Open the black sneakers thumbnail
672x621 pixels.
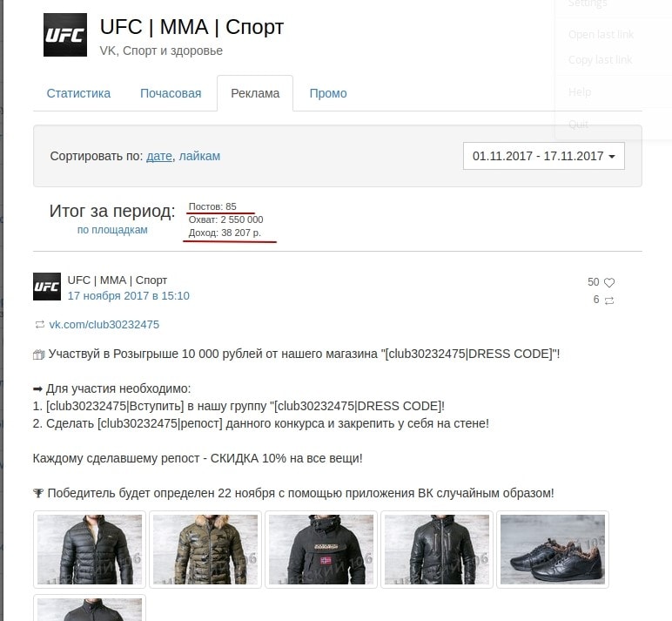tap(553, 550)
